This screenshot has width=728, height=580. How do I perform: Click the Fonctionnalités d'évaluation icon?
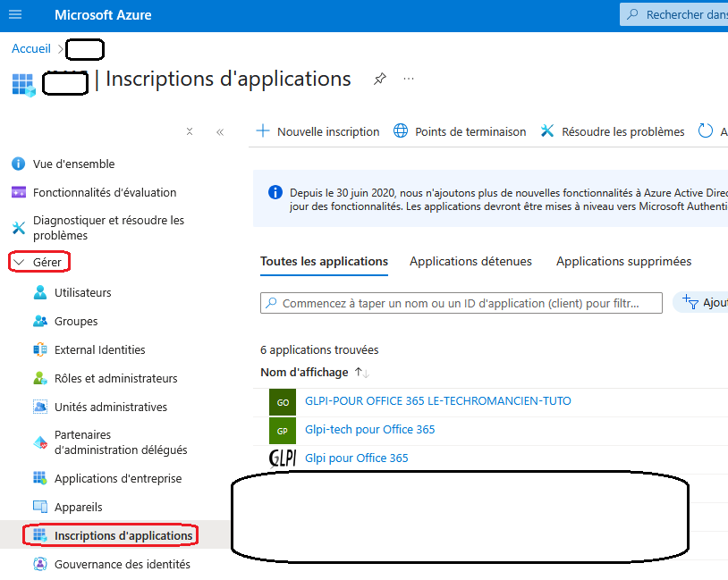19,192
